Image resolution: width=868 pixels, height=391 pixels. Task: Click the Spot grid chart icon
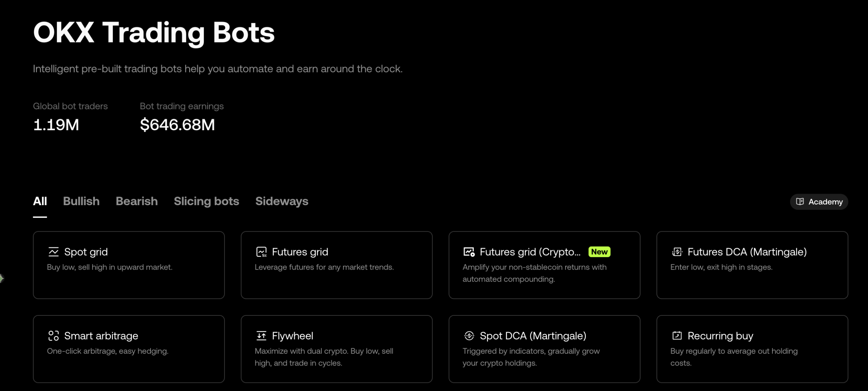[x=53, y=252]
